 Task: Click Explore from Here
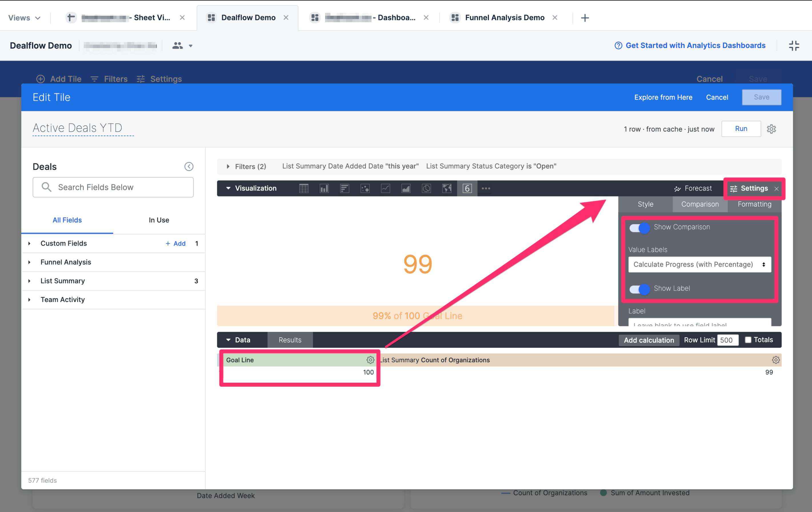pyautogui.click(x=663, y=97)
